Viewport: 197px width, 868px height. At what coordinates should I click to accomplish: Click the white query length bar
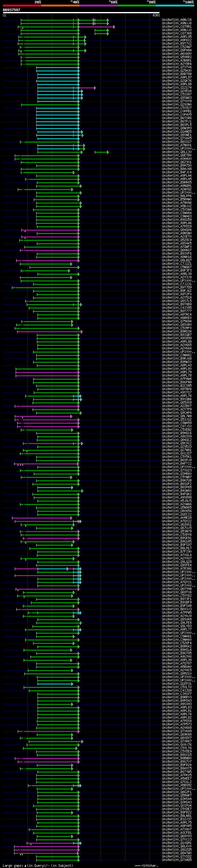point(81,12)
